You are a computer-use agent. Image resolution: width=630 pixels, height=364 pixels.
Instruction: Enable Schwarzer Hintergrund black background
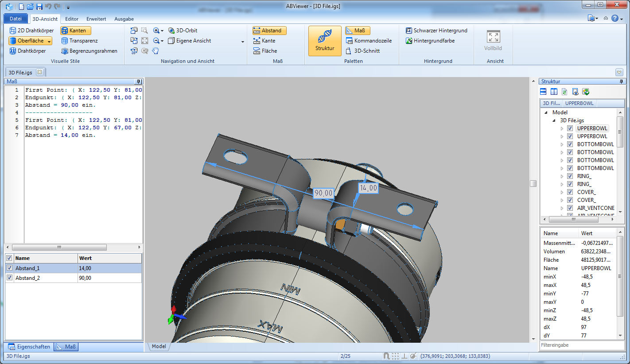click(x=436, y=31)
